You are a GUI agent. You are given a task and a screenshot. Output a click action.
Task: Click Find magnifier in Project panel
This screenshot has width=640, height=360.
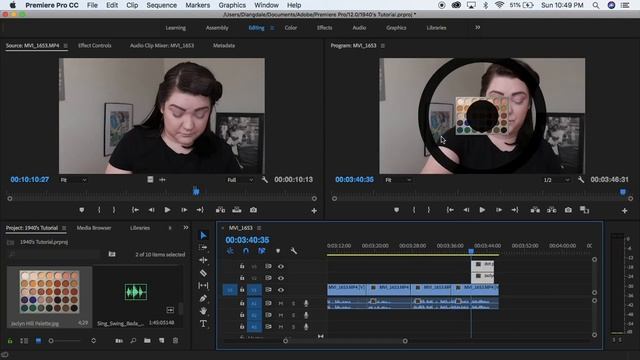(133, 340)
